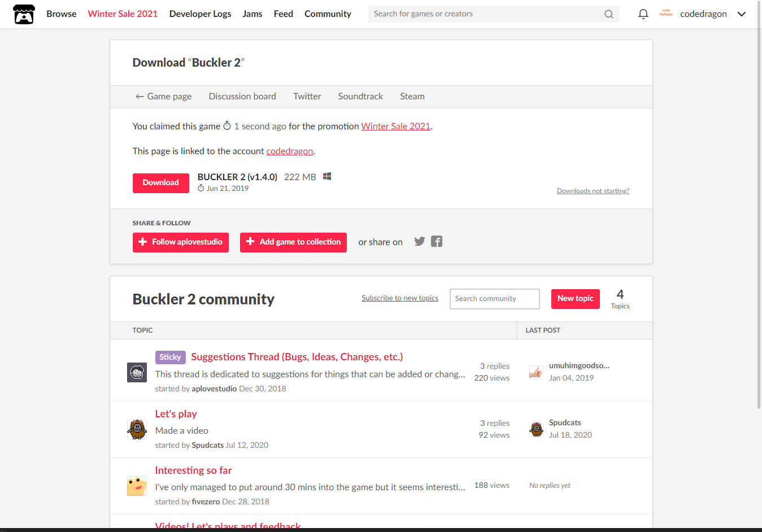762x532 pixels.
Task: Open the Community nav item
Action: [328, 14]
